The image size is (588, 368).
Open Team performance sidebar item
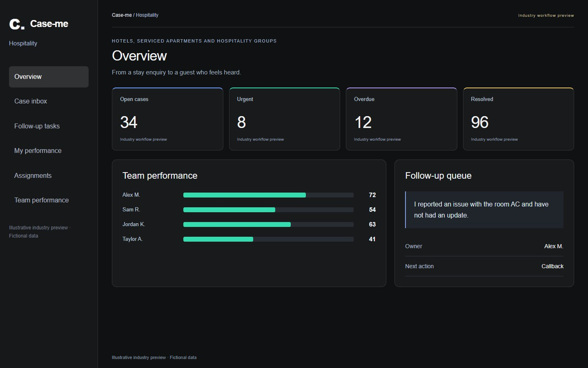pos(49,200)
